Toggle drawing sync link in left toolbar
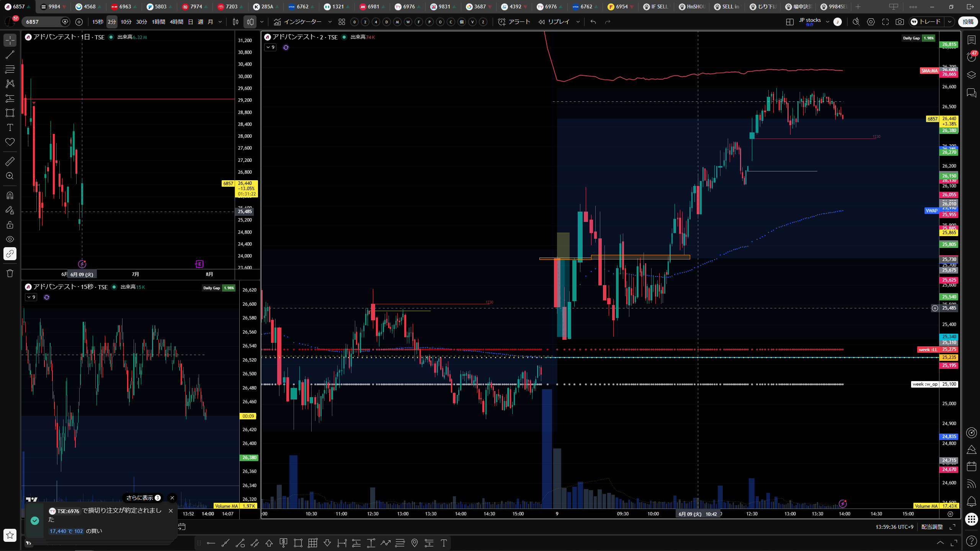Screen dimensions: 980x551 tap(10, 254)
